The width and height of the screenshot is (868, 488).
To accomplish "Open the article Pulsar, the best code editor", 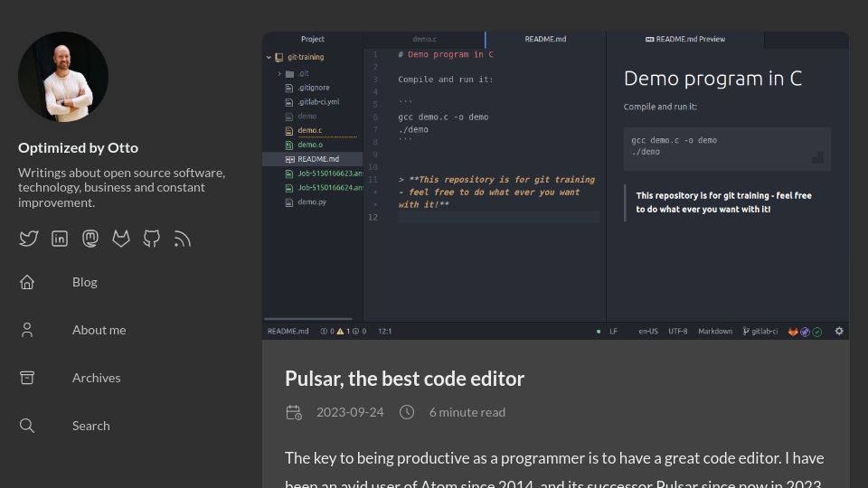I will click(404, 379).
